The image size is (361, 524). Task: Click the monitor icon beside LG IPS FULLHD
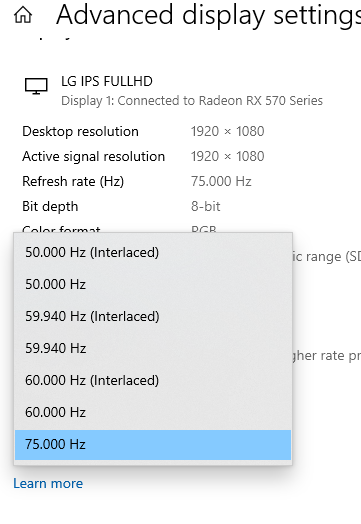[36, 86]
